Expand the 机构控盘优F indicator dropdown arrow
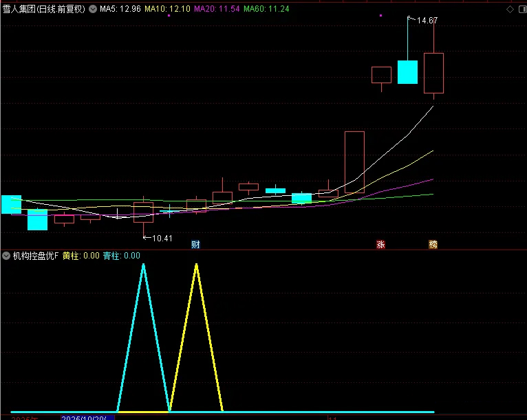 pyautogui.click(x=7, y=256)
